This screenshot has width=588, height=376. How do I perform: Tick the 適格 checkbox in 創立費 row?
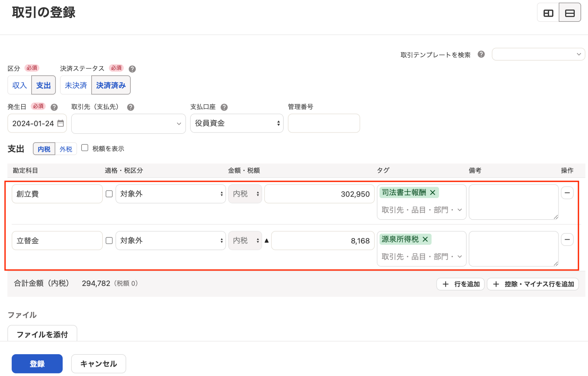pyautogui.click(x=109, y=194)
